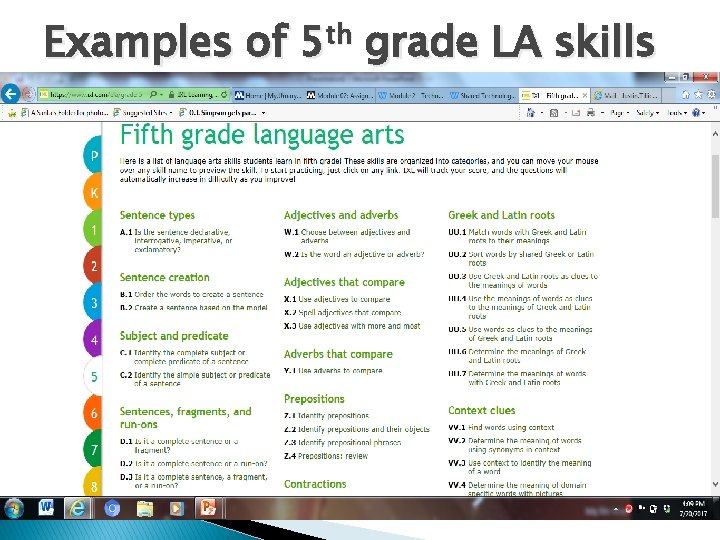Select Kindergarten K circle in sidebar
The width and height of the screenshot is (720, 540).
(93, 192)
